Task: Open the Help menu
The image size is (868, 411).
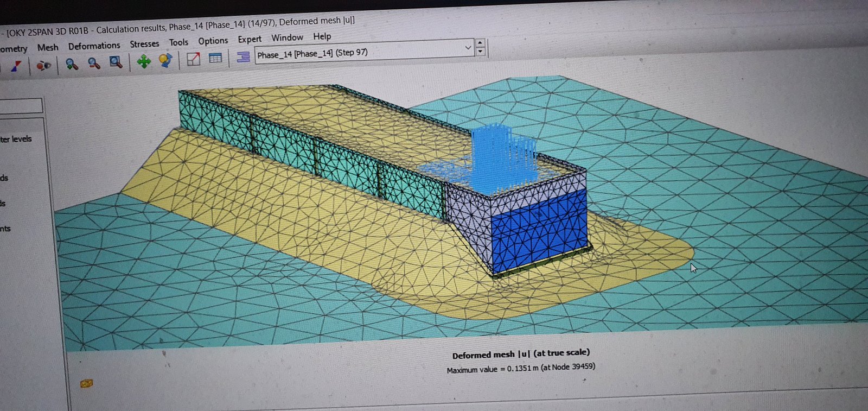Action: pos(322,36)
